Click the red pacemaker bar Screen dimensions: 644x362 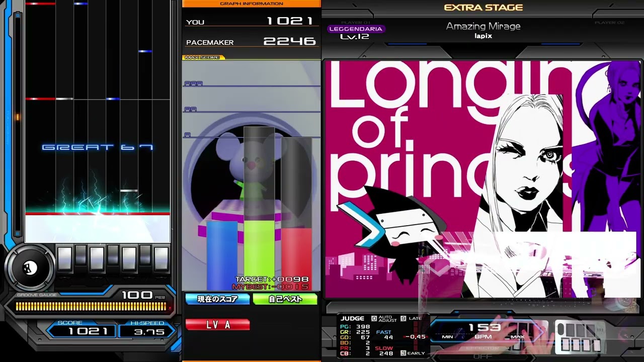[296, 260]
